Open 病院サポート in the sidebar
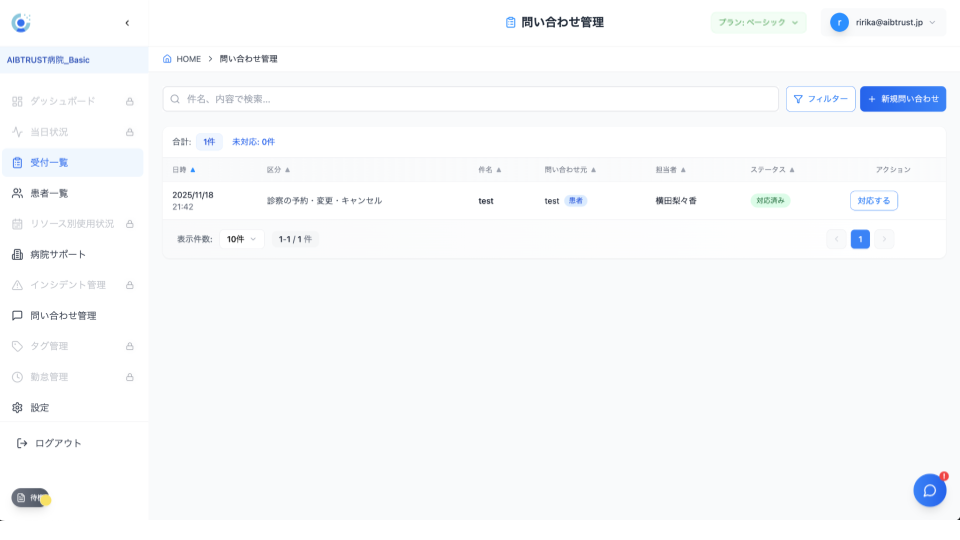 tap(72, 254)
